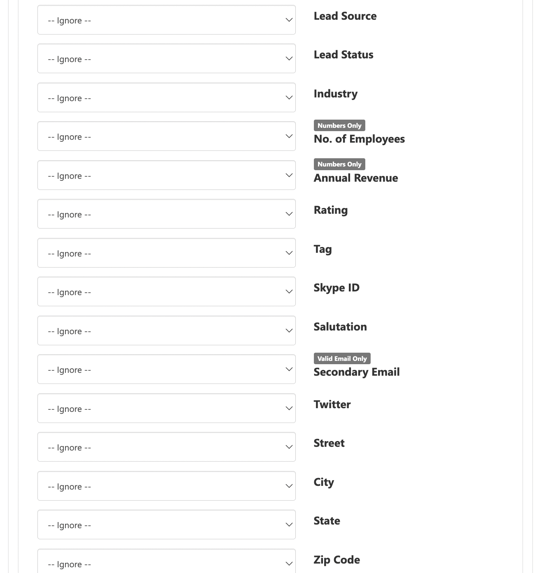Expand the Zip Code dropdown
Viewport: 543px width, 573px height.
tap(166, 561)
